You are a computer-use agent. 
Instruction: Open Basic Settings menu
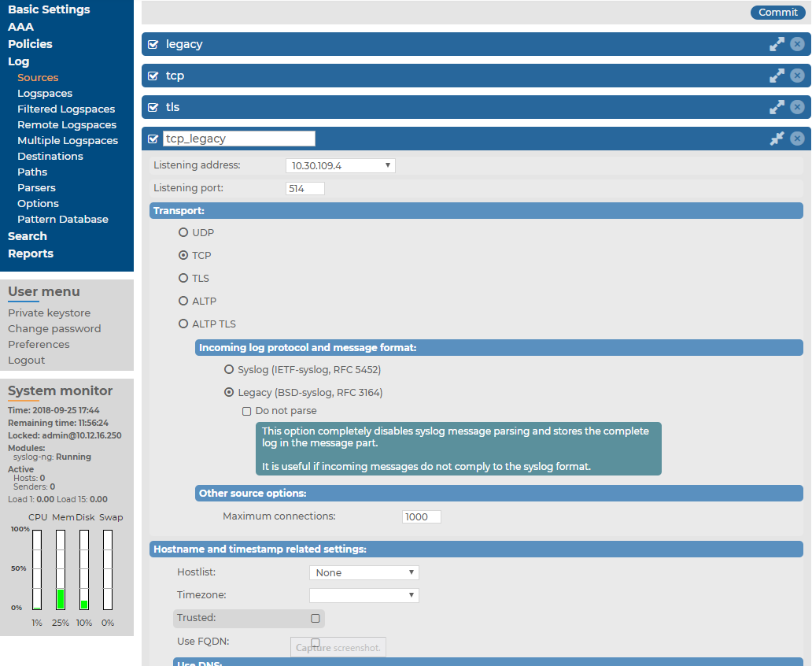[49, 9]
